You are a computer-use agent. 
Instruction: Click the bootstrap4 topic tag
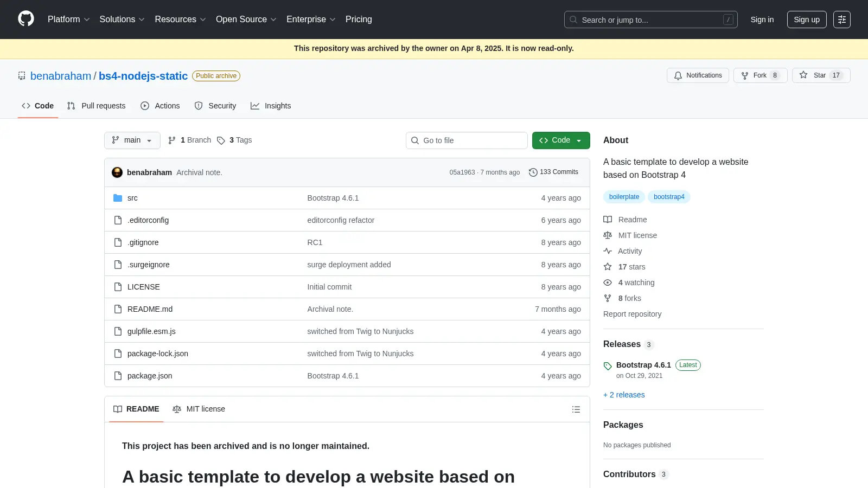pyautogui.click(x=669, y=197)
